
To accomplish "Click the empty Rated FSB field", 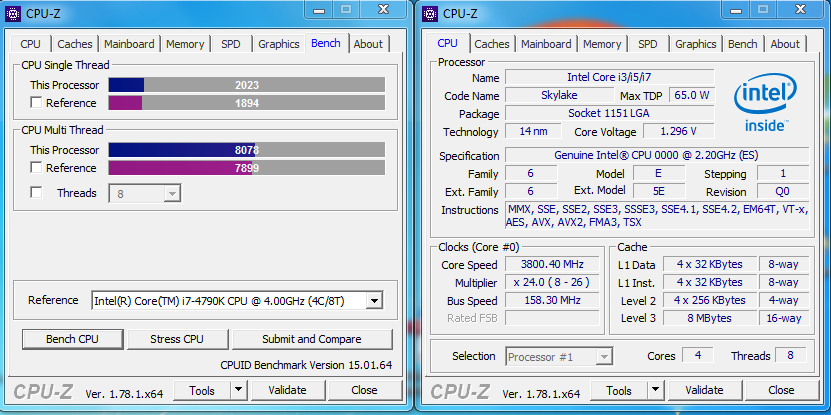I will [x=552, y=318].
